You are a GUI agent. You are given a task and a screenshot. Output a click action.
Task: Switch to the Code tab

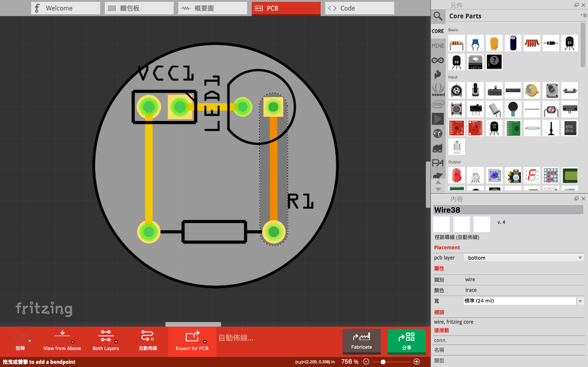pos(359,8)
